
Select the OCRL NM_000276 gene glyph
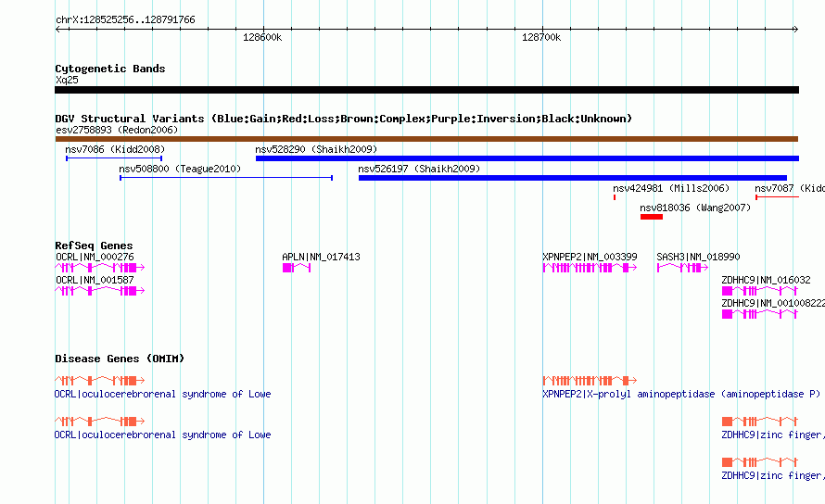(100, 268)
